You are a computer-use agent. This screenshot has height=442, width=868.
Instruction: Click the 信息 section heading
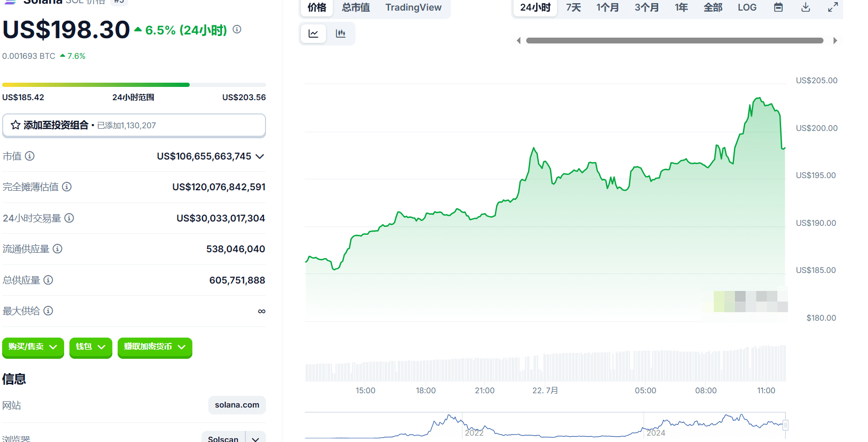click(14, 379)
